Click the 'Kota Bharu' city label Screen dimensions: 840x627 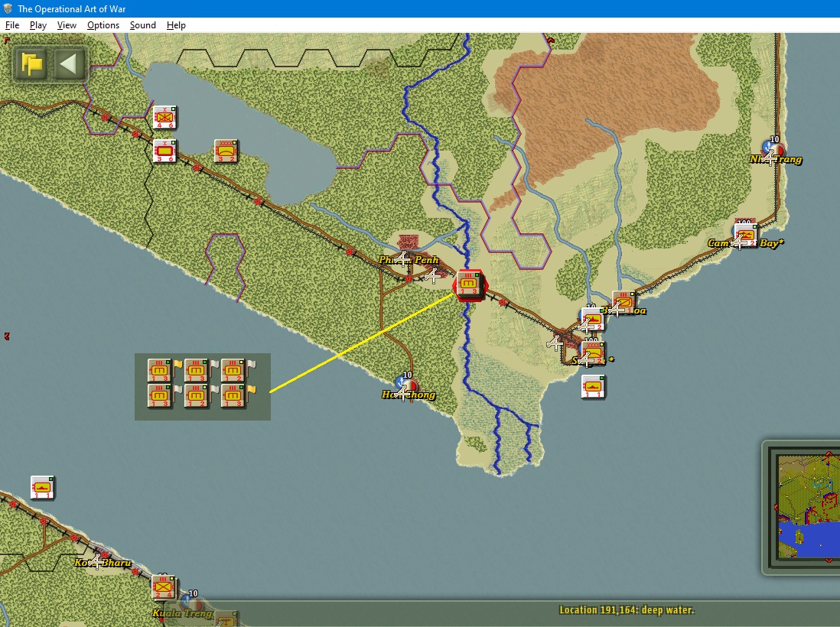pos(103,562)
